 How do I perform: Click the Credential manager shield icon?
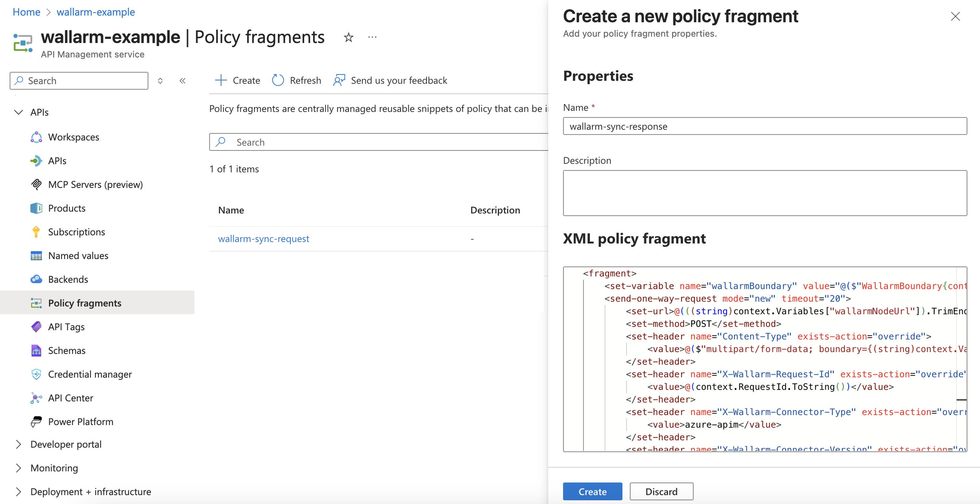[36, 374]
